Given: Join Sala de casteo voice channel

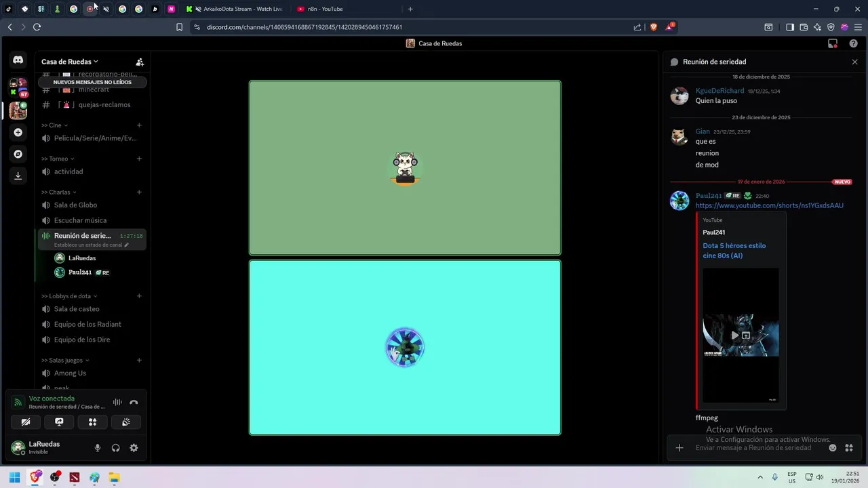Looking at the screenshot, I should coord(92,309).
